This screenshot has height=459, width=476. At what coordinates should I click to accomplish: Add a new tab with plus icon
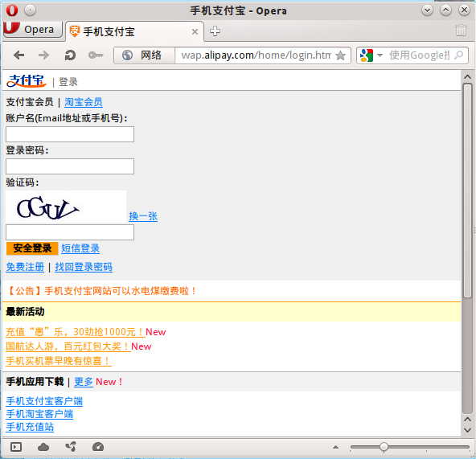pos(215,31)
